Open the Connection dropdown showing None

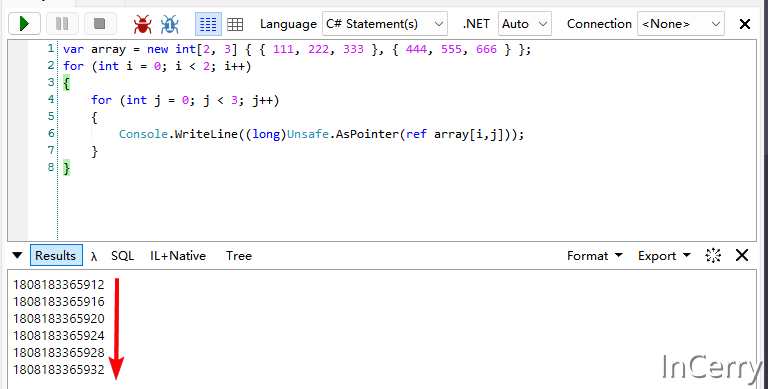[x=680, y=24]
